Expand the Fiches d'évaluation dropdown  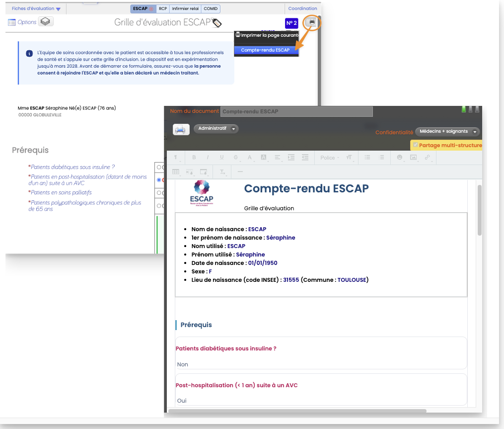(36, 8)
